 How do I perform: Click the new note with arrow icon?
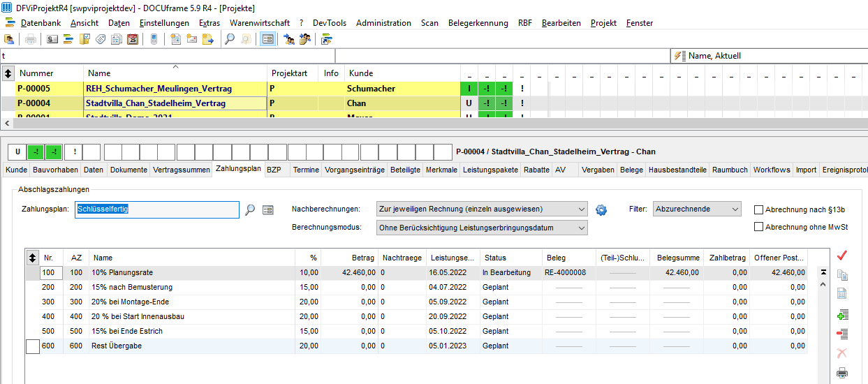(x=208, y=39)
